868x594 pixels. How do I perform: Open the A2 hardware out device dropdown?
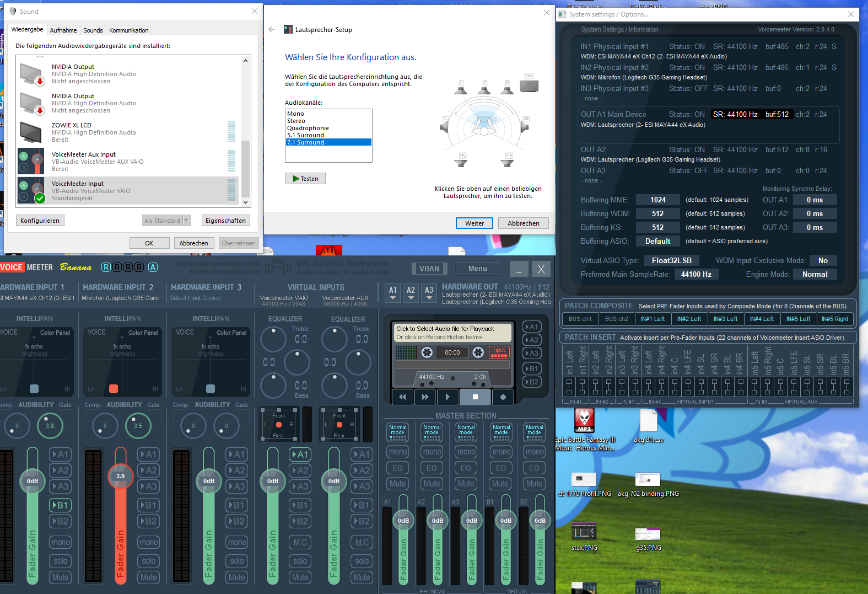(411, 292)
